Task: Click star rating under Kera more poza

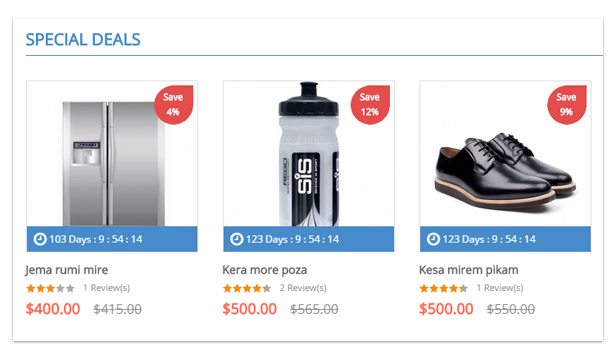Action: click(247, 289)
